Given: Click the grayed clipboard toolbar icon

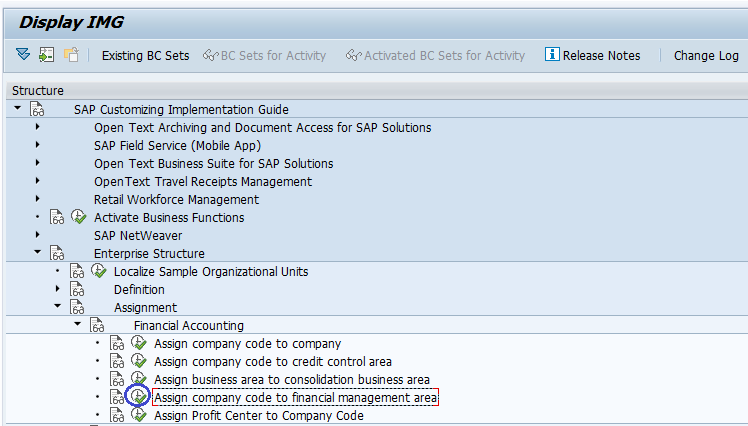Looking at the screenshot, I should [71, 55].
